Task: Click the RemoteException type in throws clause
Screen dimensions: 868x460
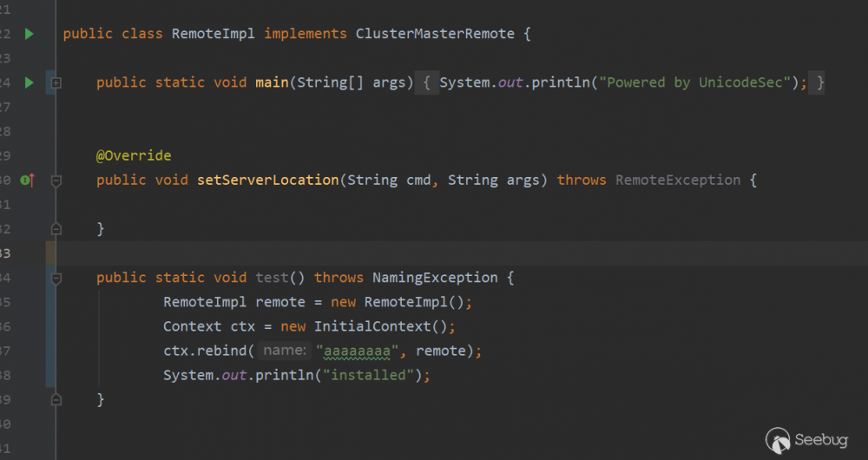Action: tap(678, 180)
